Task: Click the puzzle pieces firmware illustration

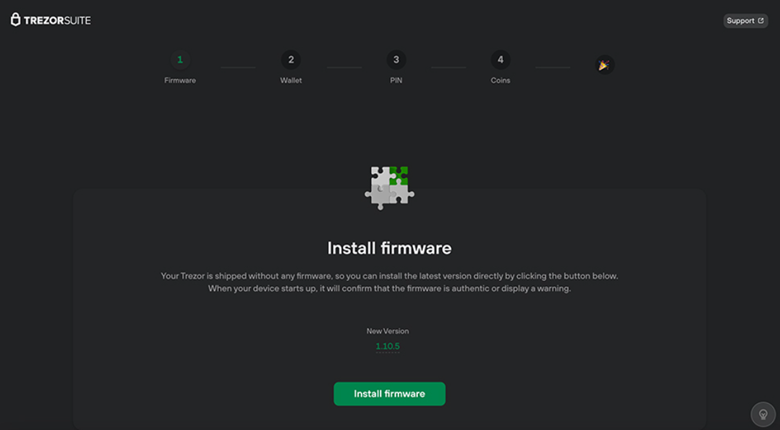Action: click(x=390, y=188)
